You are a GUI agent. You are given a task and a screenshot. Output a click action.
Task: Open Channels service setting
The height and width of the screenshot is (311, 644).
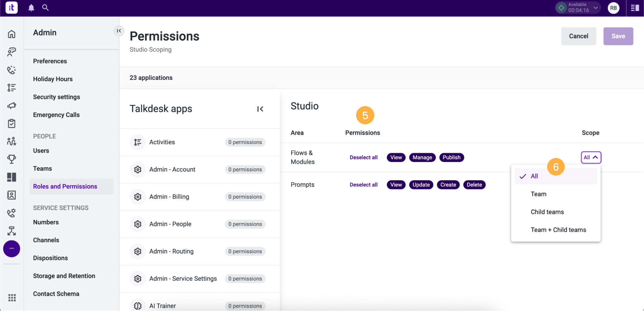point(46,240)
